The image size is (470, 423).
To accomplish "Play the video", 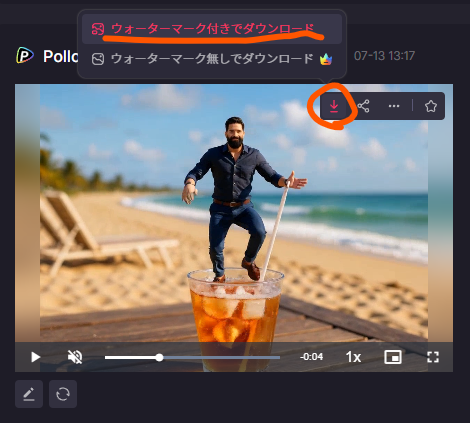I will pos(36,357).
